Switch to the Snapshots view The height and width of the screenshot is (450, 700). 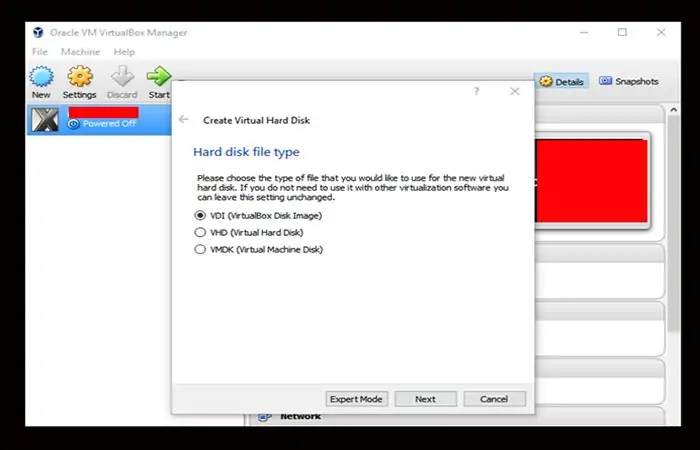(629, 81)
